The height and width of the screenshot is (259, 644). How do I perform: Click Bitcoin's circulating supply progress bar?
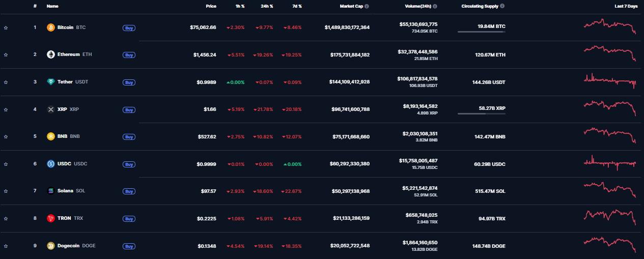(481, 32)
